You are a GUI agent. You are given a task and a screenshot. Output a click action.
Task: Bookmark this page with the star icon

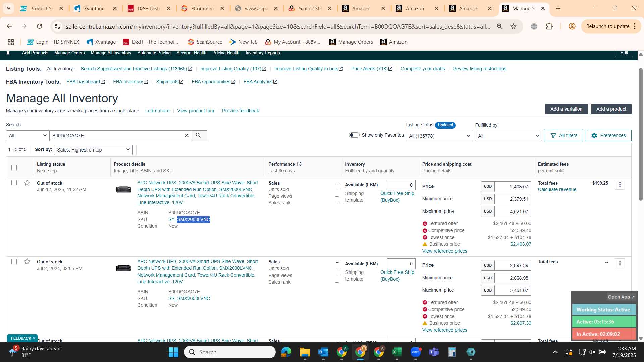[513, 26]
